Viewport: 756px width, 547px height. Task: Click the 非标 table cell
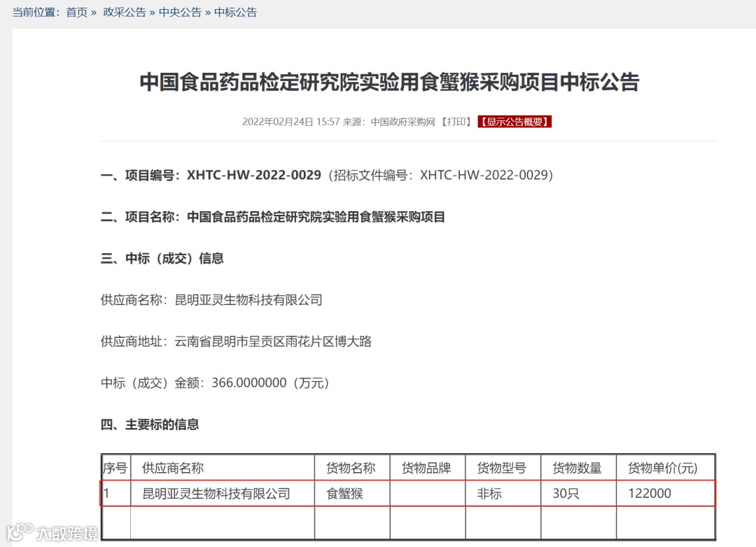(x=503, y=494)
